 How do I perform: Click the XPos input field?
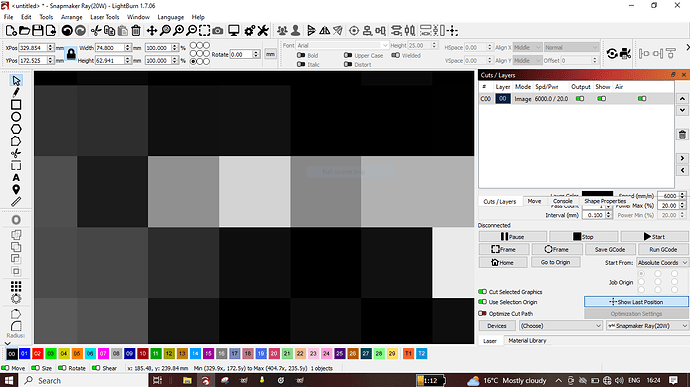[x=33, y=48]
